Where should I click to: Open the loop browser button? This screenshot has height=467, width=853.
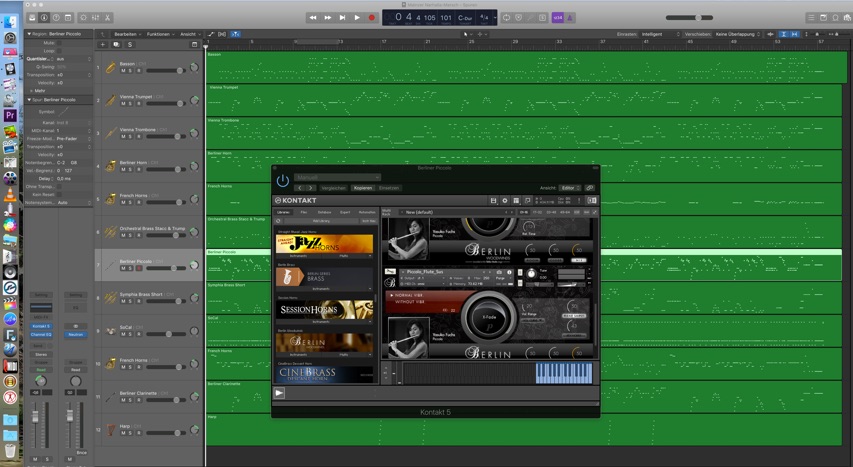click(835, 17)
